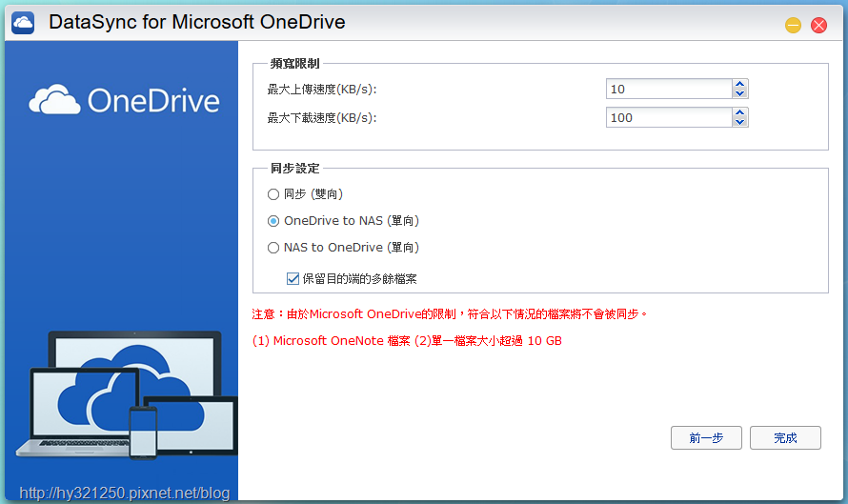The width and height of the screenshot is (848, 504).
Task: Click the 前一步 previous step button
Action: pos(706,437)
